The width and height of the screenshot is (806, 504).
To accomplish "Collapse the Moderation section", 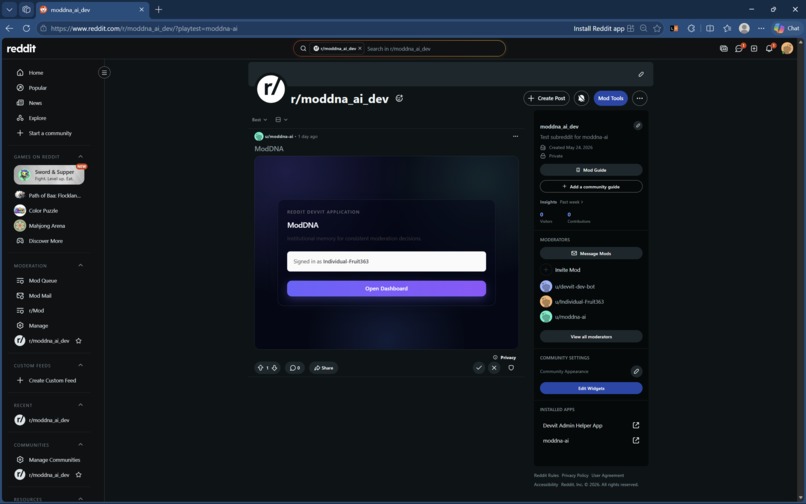I will click(x=81, y=265).
